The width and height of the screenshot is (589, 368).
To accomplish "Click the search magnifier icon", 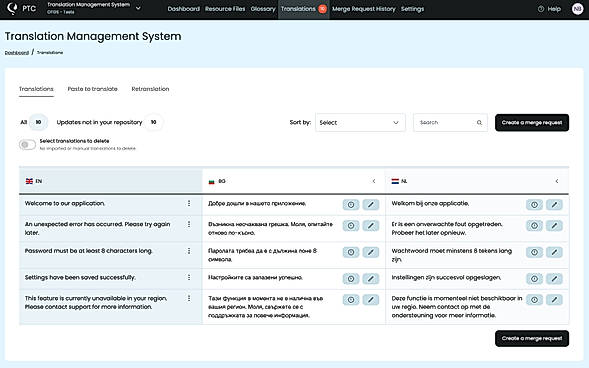I will click(x=479, y=122).
